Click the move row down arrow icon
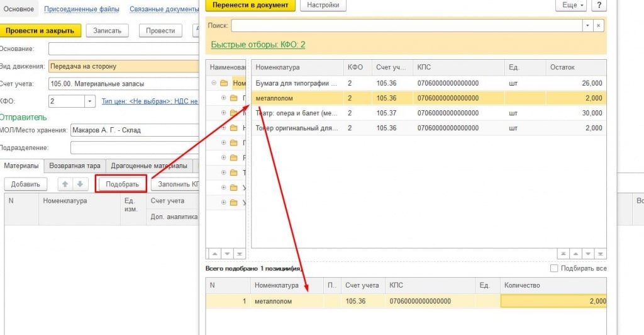This screenshot has width=644, height=335. point(79,184)
